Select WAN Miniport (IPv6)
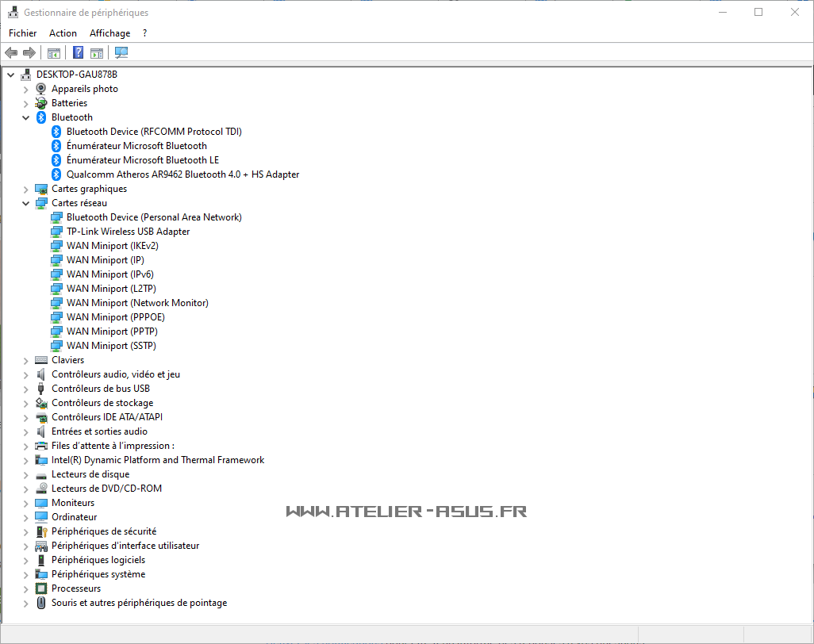This screenshot has width=814, height=644. coord(110,274)
